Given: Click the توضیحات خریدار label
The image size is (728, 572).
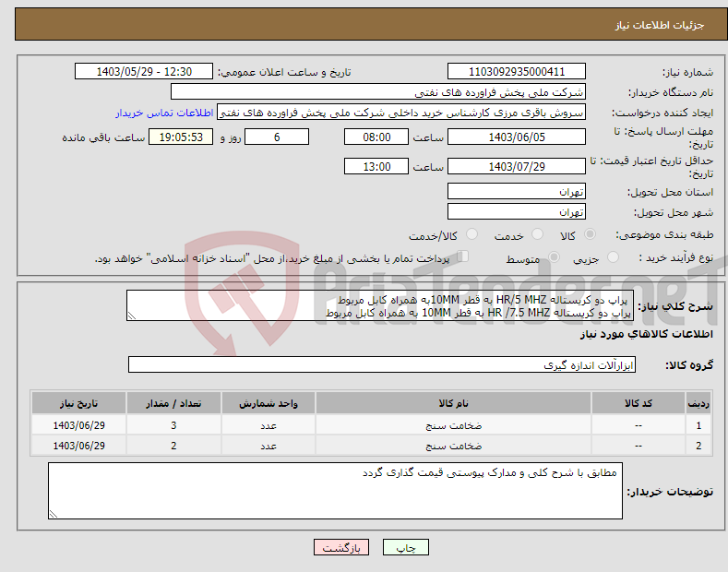Looking at the screenshot, I should pyautogui.click(x=670, y=491).
